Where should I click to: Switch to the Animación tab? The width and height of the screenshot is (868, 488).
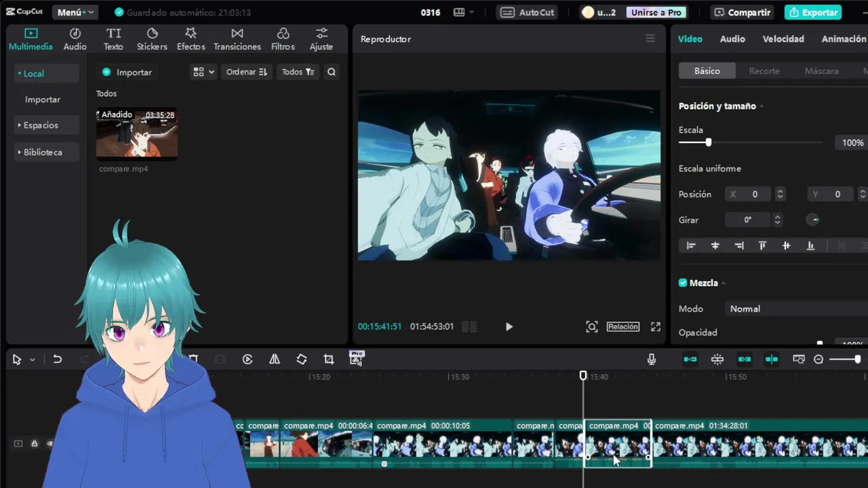pos(844,39)
